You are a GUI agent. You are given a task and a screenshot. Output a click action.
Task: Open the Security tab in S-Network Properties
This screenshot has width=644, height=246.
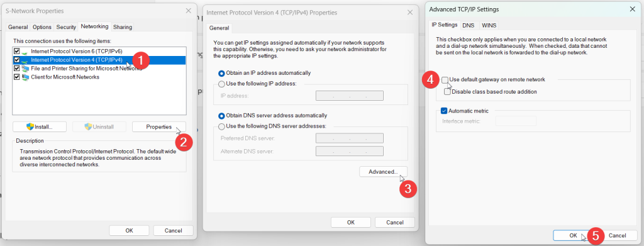coord(66,27)
